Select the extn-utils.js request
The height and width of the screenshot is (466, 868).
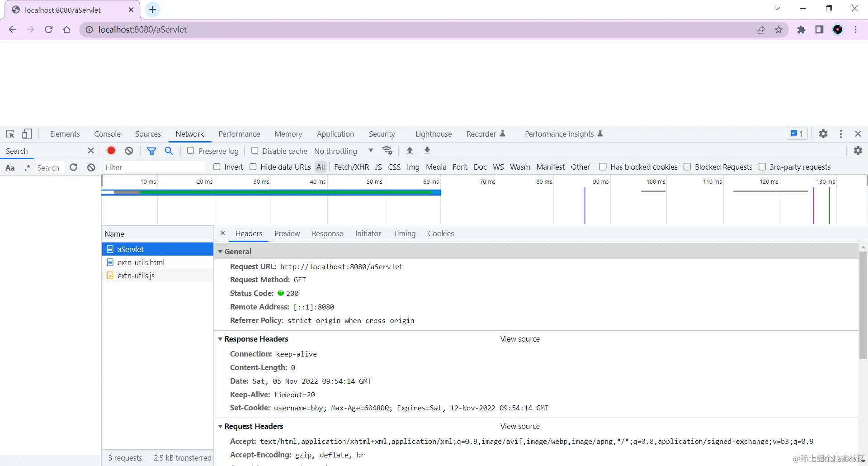click(158, 276)
